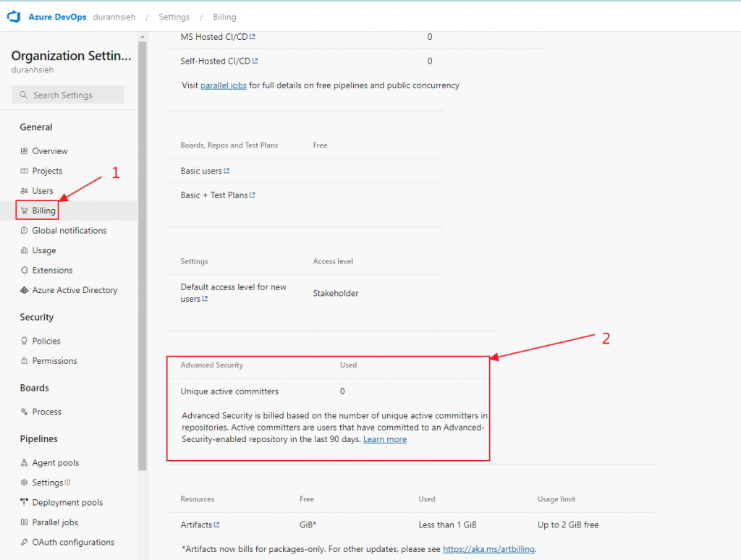The image size is (741, 560).
Task: Click the Process gears icon
Action: [24, 412]
